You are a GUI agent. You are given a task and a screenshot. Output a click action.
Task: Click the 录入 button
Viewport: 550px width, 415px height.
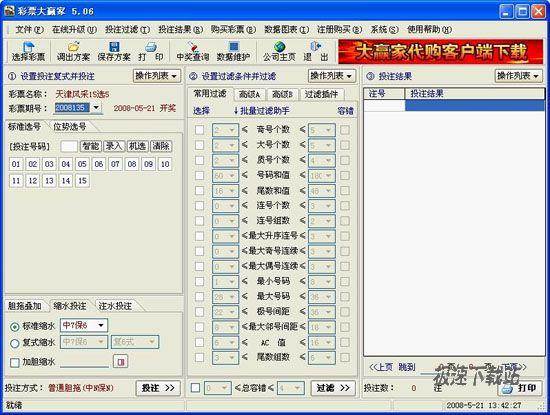[114, 146]
